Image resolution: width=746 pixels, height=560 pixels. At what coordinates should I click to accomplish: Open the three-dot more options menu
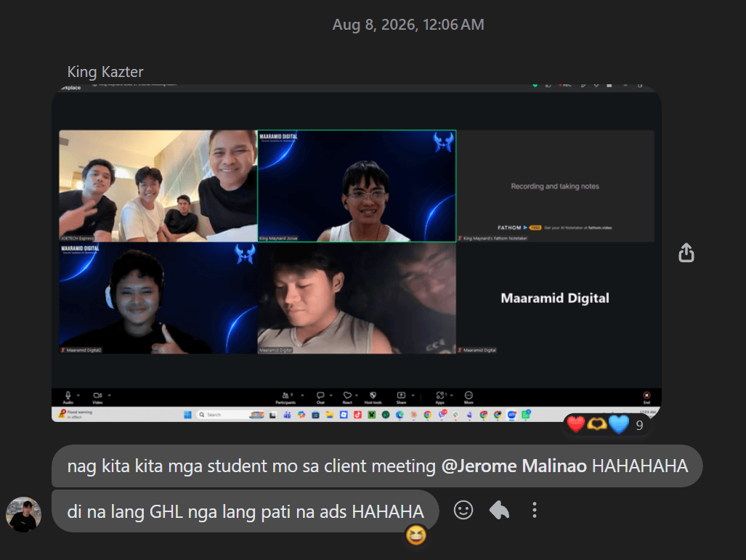pos(535,510)
